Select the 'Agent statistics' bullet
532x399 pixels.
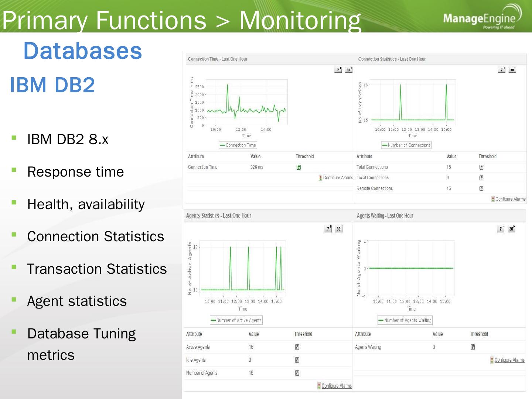coord(77,301)
